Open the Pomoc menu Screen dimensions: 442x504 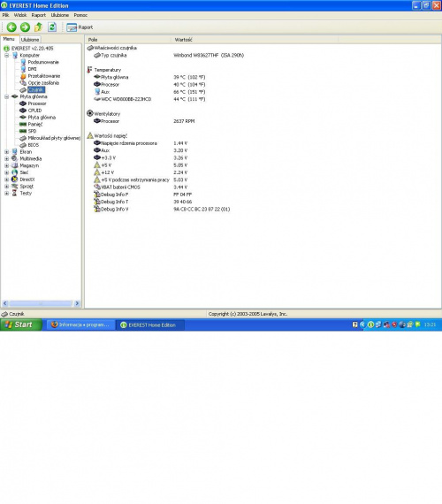pyautogui.click(x=80, y=15)
